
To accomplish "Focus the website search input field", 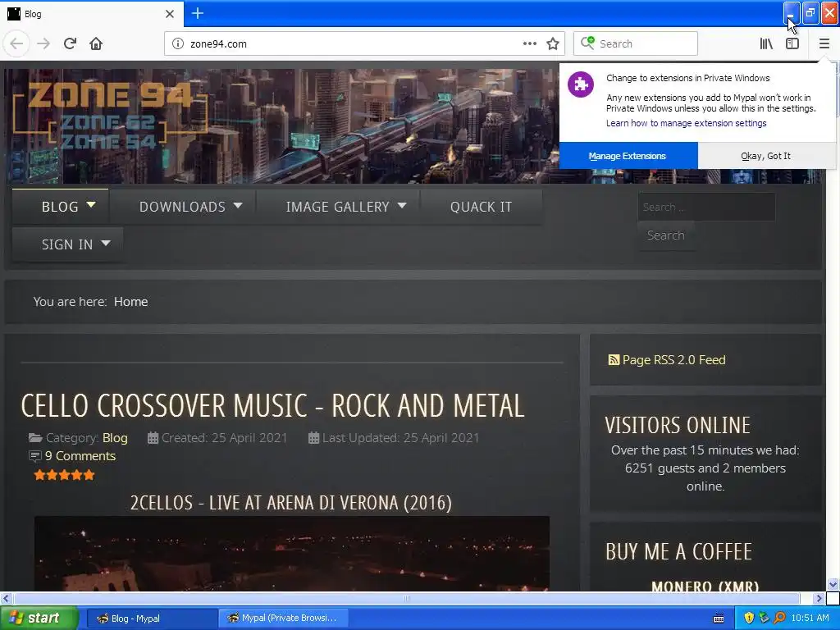I will click(706, 207).
